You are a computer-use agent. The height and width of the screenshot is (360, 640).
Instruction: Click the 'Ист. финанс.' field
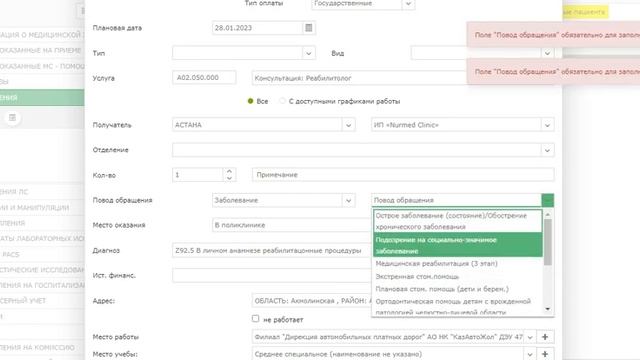click(x=271, y=276)
